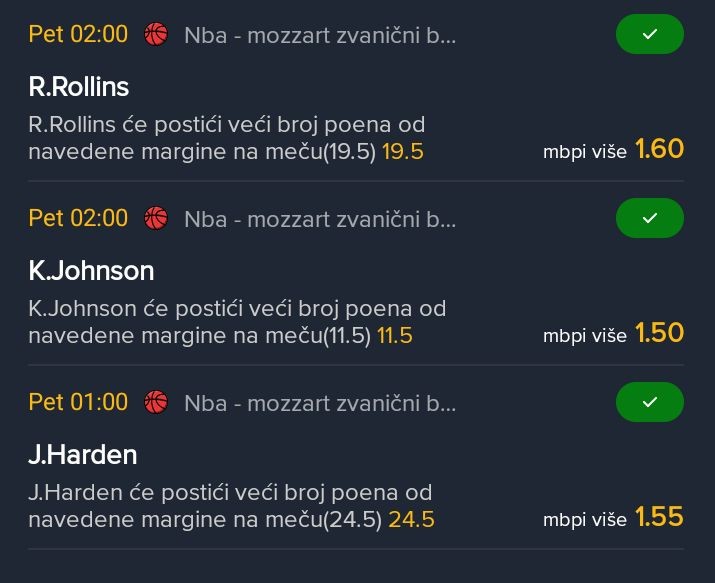The height and width of the screenshot is (583, 715).
Task: Open J.Harden player name
Action: (82, 455)
